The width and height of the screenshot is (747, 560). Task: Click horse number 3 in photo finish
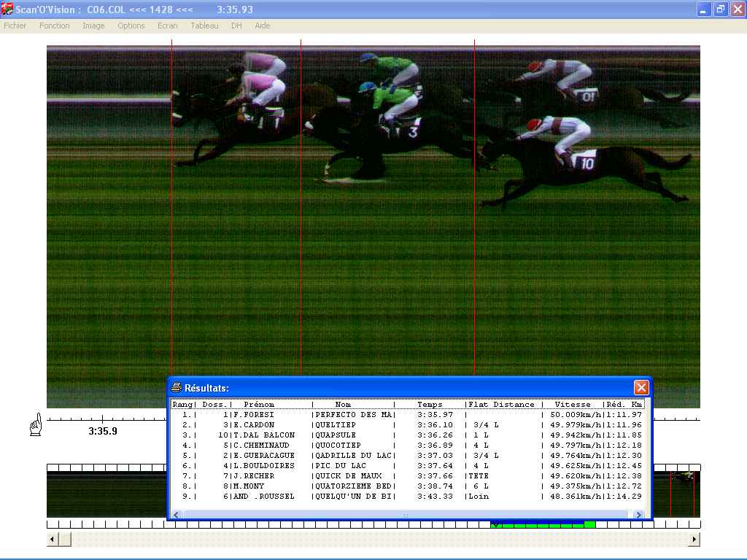[413, 132]
